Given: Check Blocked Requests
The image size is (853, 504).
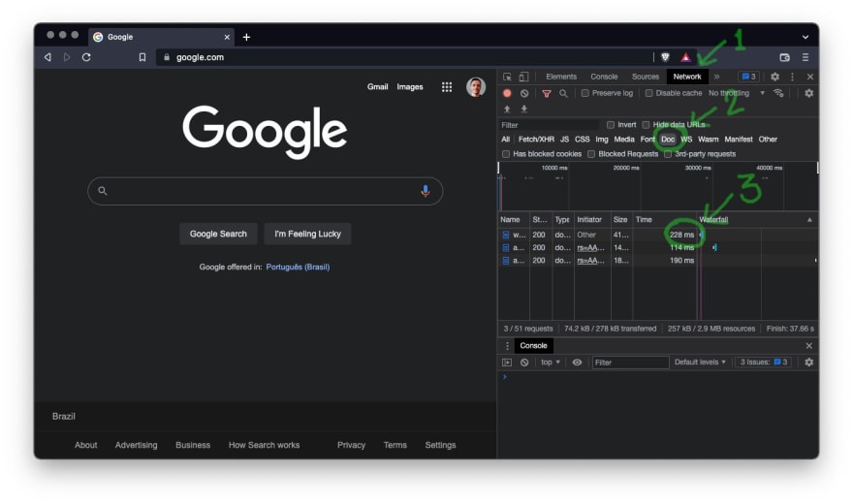Looking at the screenshot, I should point(591,154).
